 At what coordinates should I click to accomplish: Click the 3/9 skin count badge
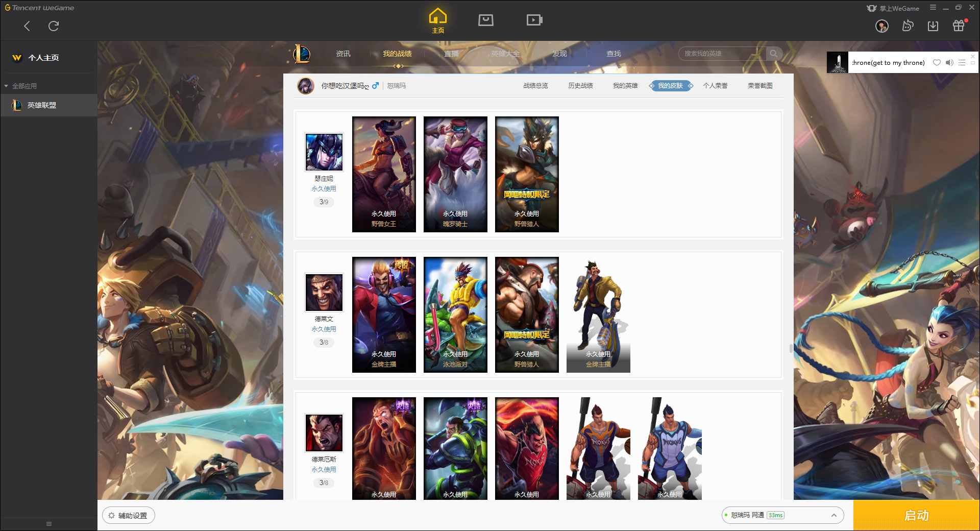pos(324,202)
